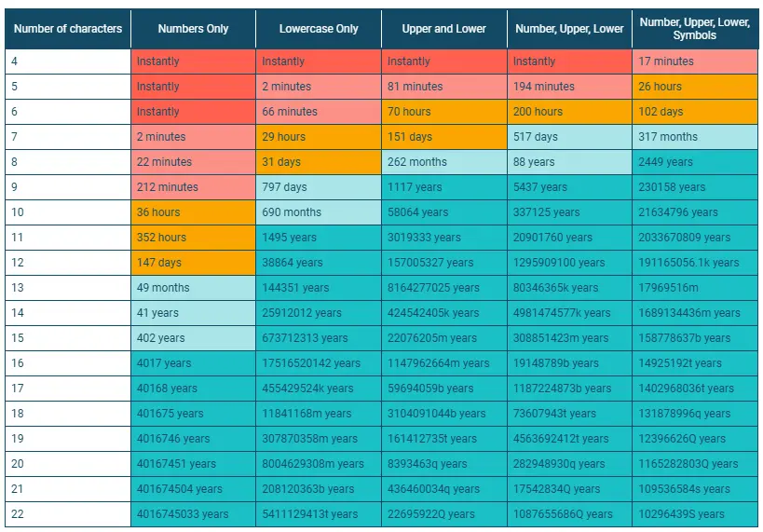Click the 'Lowercase Only' column header
The width and height of the screenshot is (763, 532).
click(319, 29)
